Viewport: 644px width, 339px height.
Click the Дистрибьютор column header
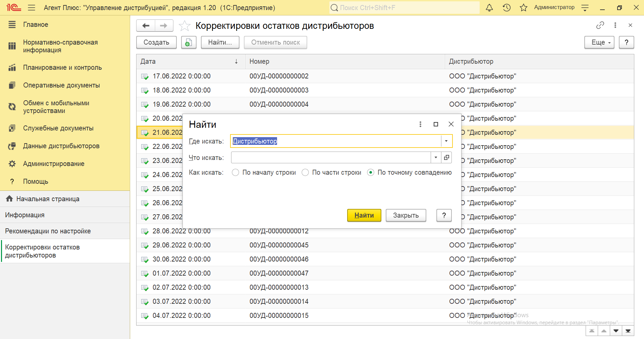(539, 61)
